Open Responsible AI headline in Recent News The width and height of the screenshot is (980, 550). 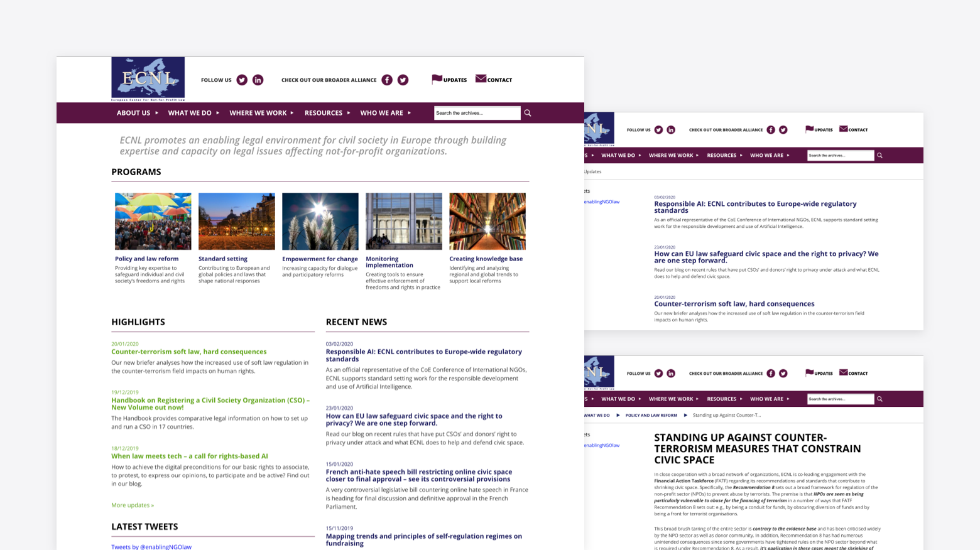point(423,355)
